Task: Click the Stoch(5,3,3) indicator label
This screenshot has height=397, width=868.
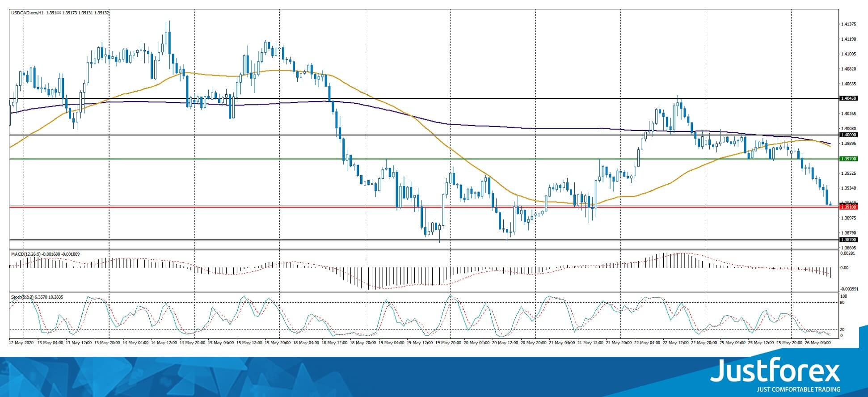Action: click(x=22, y=297)
